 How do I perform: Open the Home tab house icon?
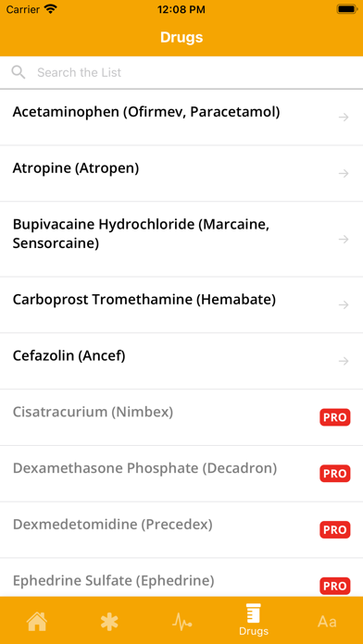37,621
